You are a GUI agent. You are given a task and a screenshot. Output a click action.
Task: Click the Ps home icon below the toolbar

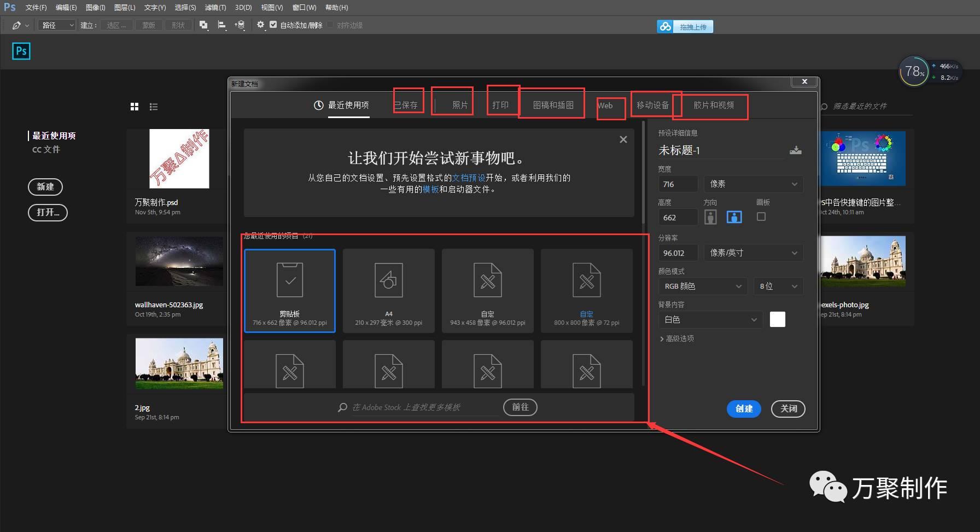[x=21, y=51]
